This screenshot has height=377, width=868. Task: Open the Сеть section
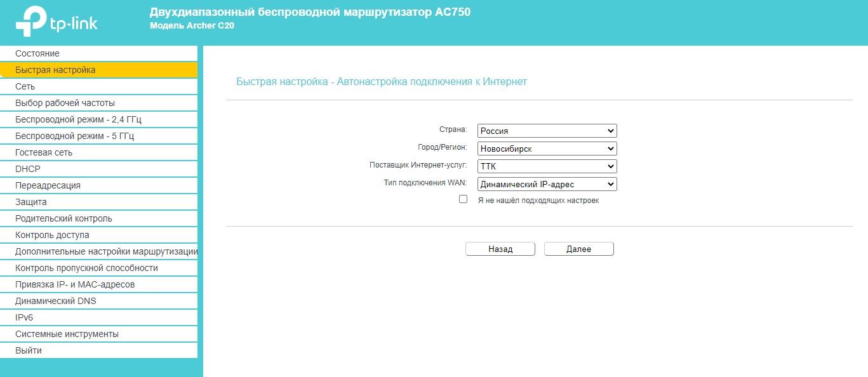(98, 86)
